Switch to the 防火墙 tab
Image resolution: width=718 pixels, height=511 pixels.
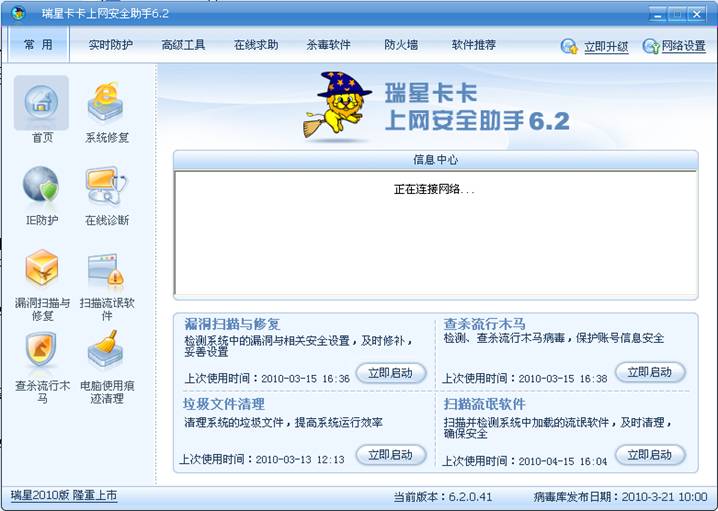(401, 45)
